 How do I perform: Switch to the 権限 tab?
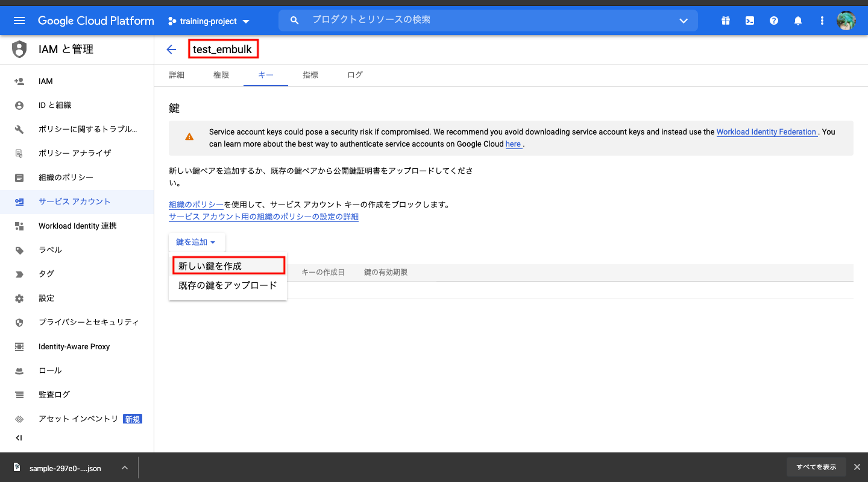221,75
